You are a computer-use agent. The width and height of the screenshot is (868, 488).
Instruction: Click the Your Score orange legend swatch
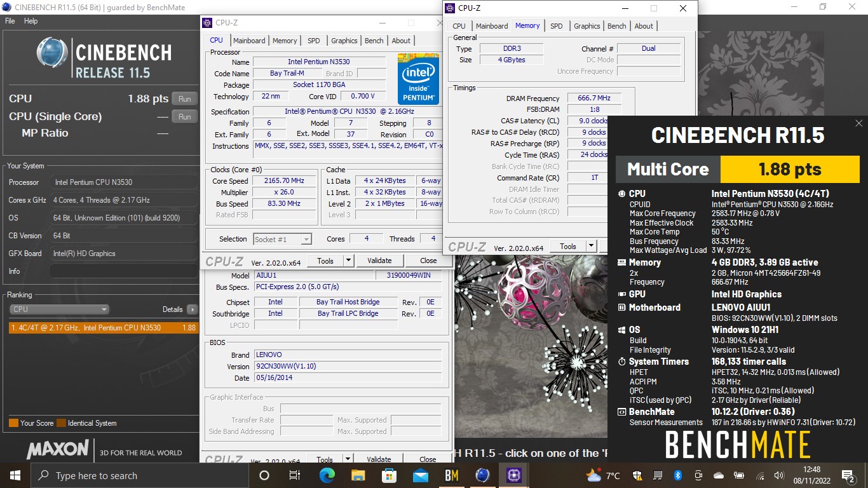coord(13,423)
